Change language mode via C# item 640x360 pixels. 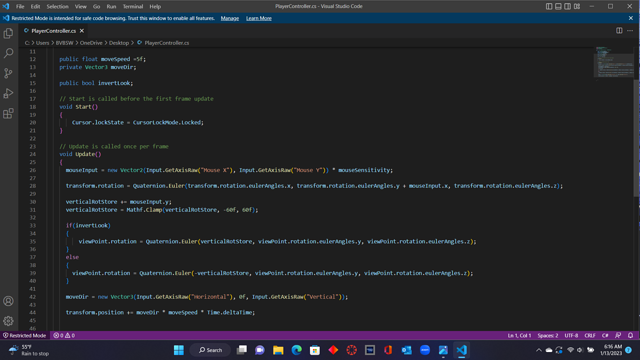[605, 336]
